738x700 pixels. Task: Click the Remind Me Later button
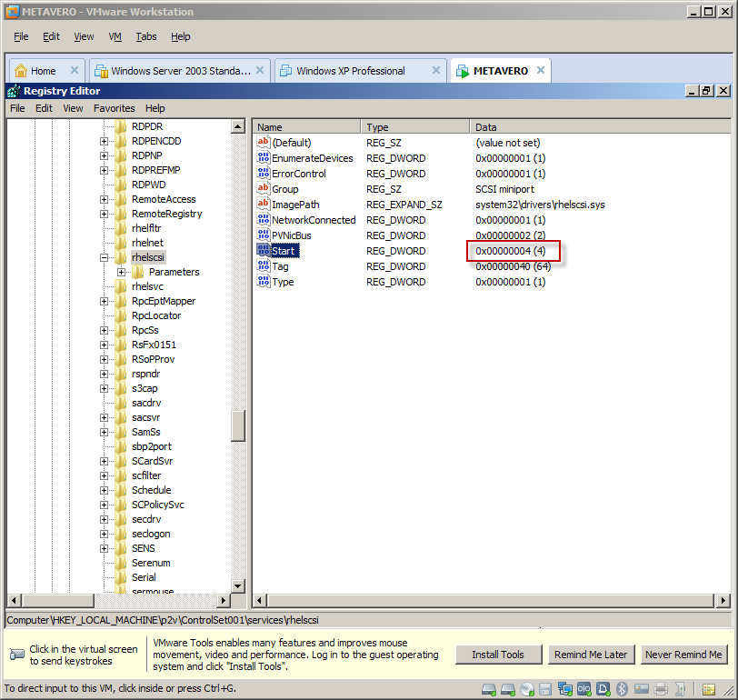point(591,655)
